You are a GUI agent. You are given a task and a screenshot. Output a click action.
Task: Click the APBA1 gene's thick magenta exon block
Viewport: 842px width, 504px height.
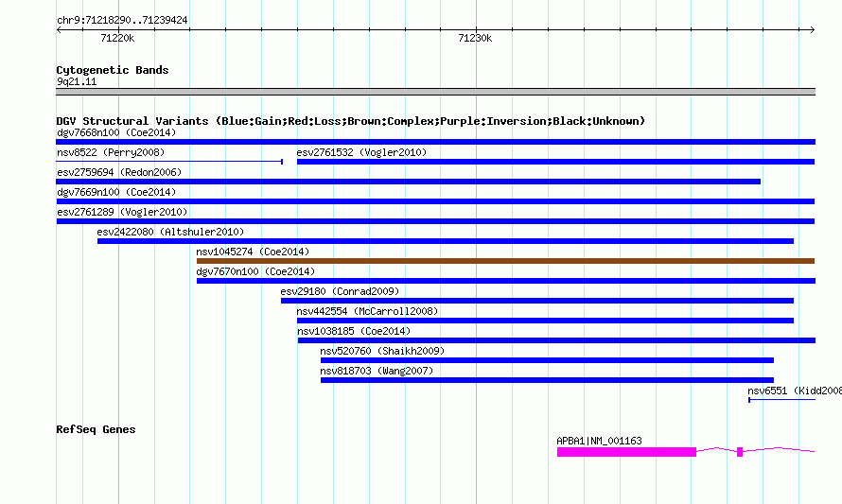626,452
